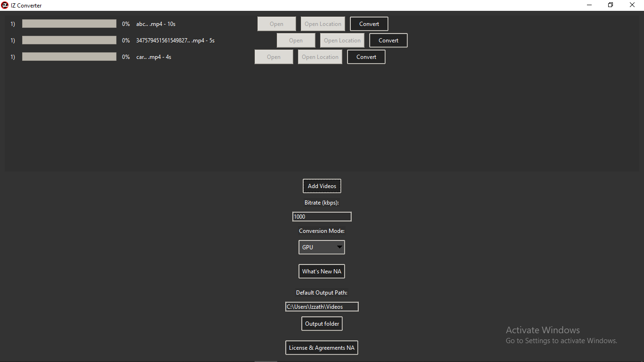Click Open Location for the 347579451561549827 video
Viewport: 644px width, 362px height.
(342, 40)
